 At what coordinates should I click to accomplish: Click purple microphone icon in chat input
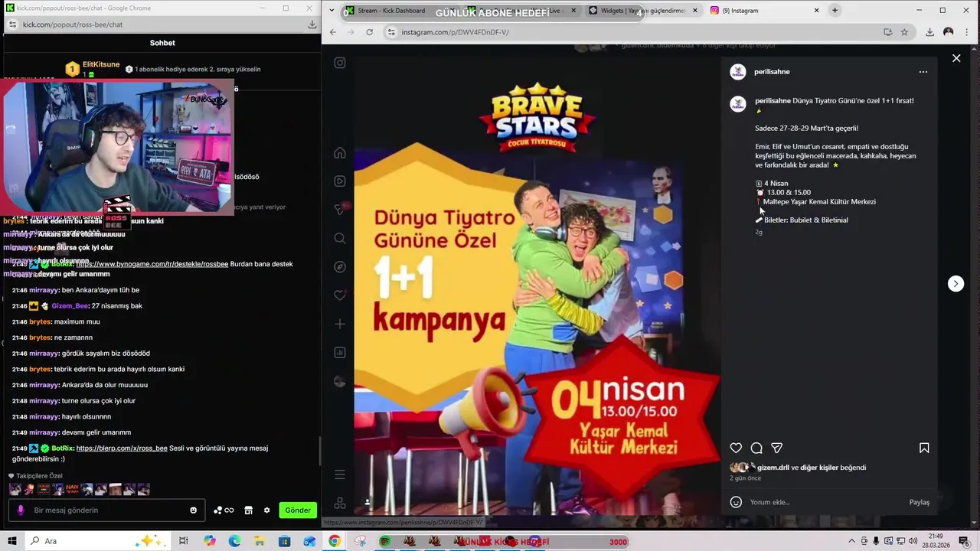pyautogui.click(x=21, y=510)
